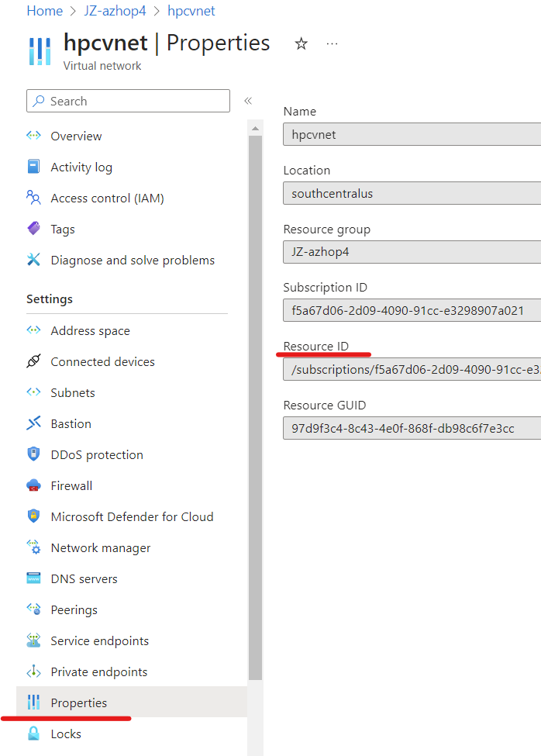This screenshot has height=756, width=541.
Task: Collapse the sidebar with double chevron
Action: (x=248, y=100)
